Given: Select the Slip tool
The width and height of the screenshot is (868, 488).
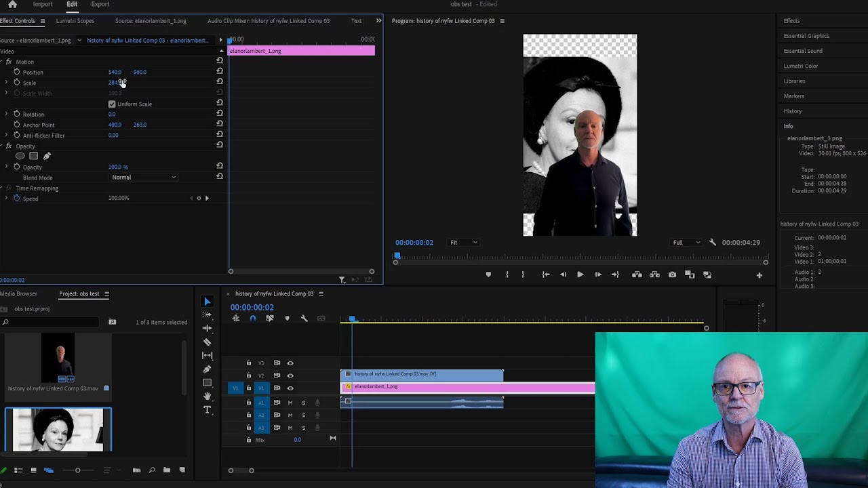Looking at the screenshot, I should (x=208, y=355).
